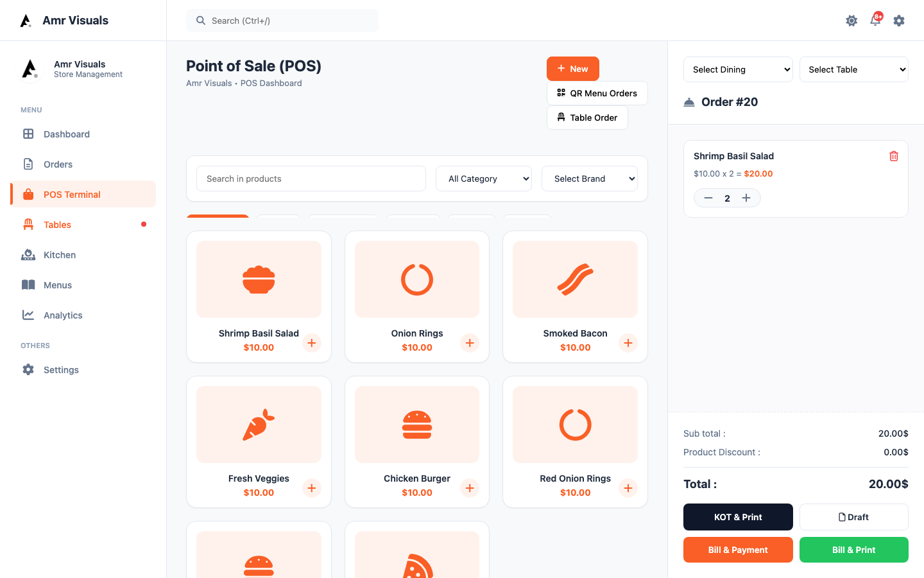Open Dashboard from the sidebar
This screenshot has height=578, width=924.
[83, 134]
